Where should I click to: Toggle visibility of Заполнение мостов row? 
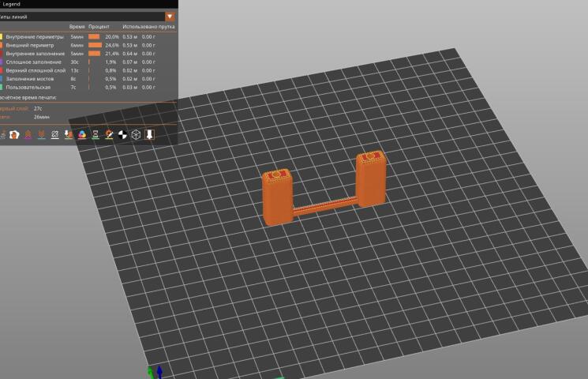(x=88, y=79)
